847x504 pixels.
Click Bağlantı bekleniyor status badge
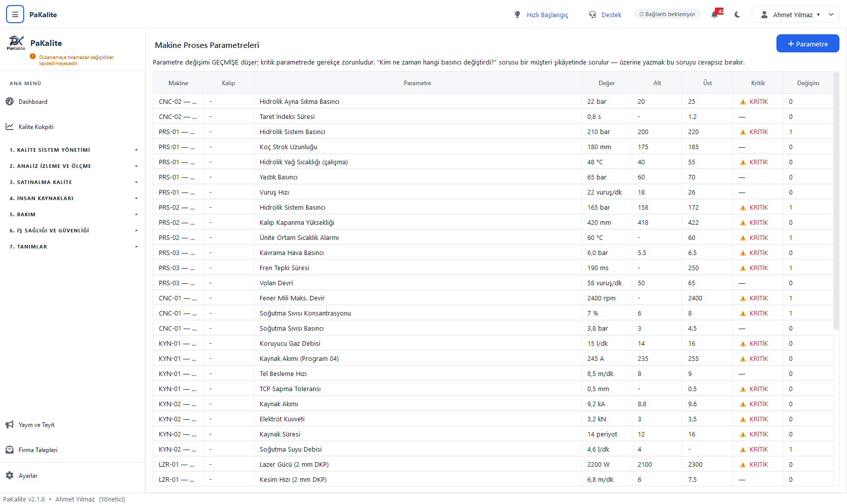click(667, 14)
